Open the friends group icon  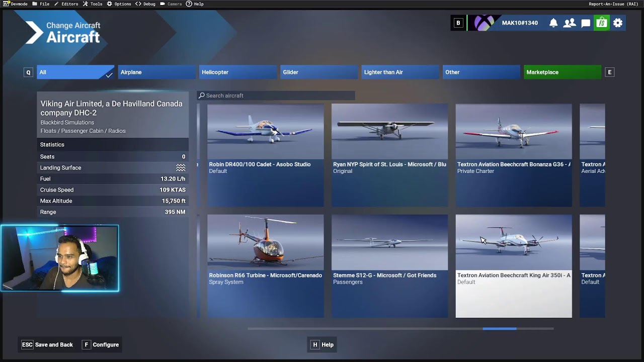(x=570, y=23)
